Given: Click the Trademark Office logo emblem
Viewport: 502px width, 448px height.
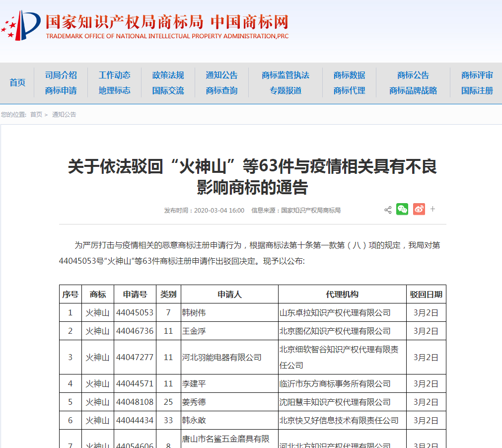Looking at the screenshot, I should coord(21,26).
